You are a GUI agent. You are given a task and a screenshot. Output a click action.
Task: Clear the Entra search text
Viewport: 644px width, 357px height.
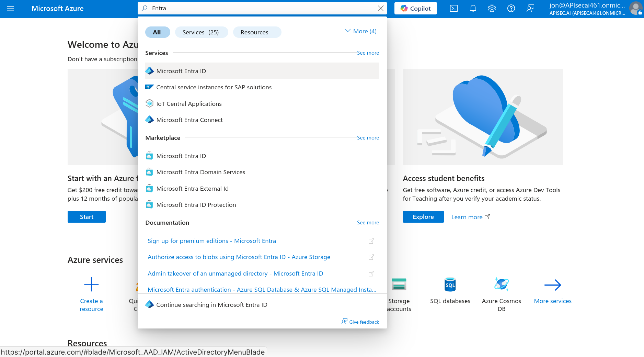click(381, 8)
